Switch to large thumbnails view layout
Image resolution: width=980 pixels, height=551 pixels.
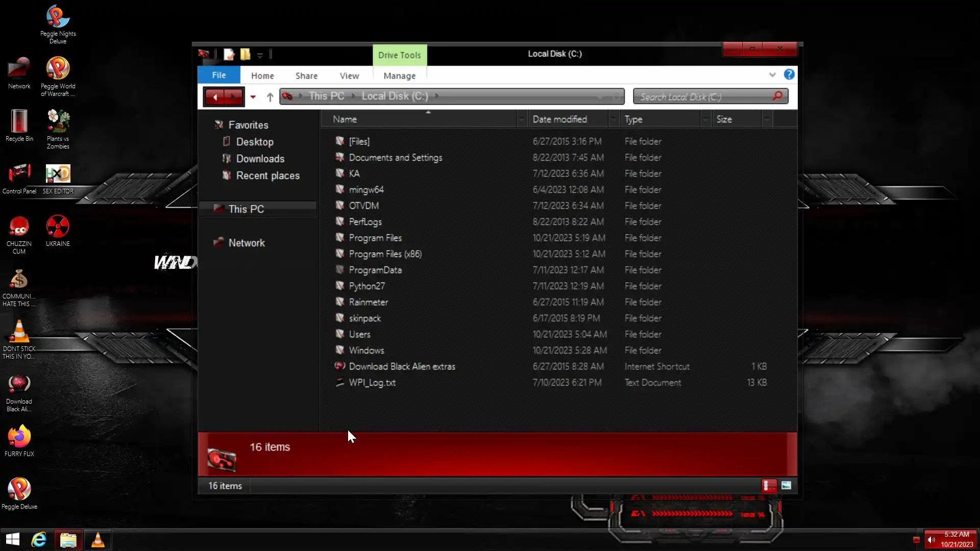(x=786, y=485)
